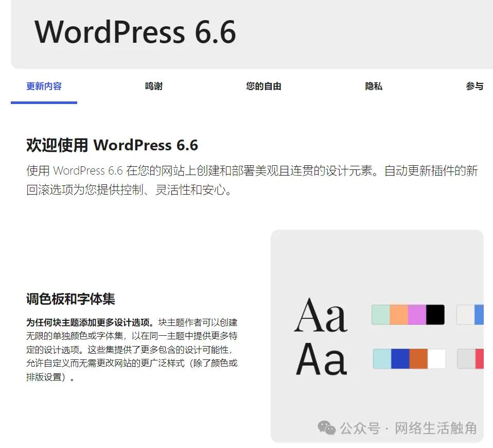
Task: Click the palette and font preview image
Action: click(377, 335)
